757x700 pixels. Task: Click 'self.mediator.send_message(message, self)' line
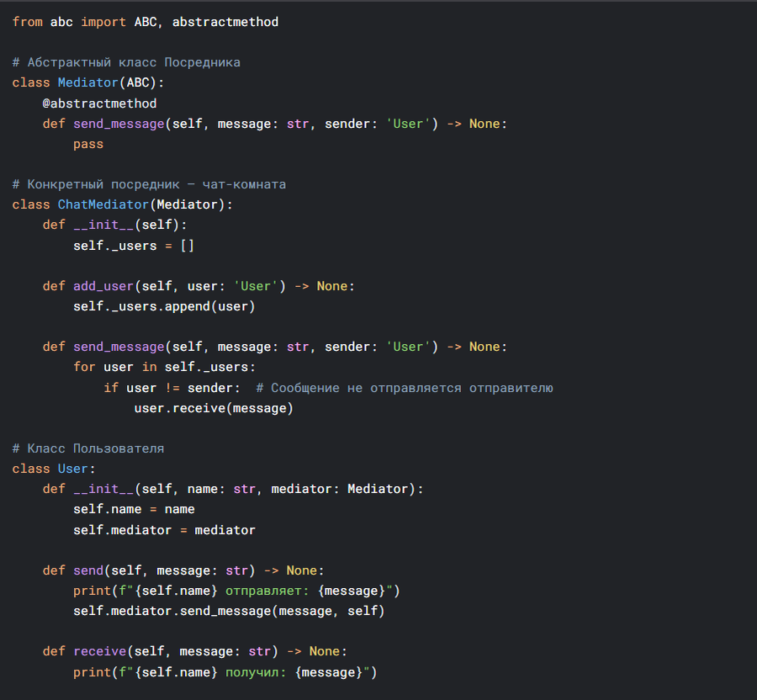tap(229, 611)
